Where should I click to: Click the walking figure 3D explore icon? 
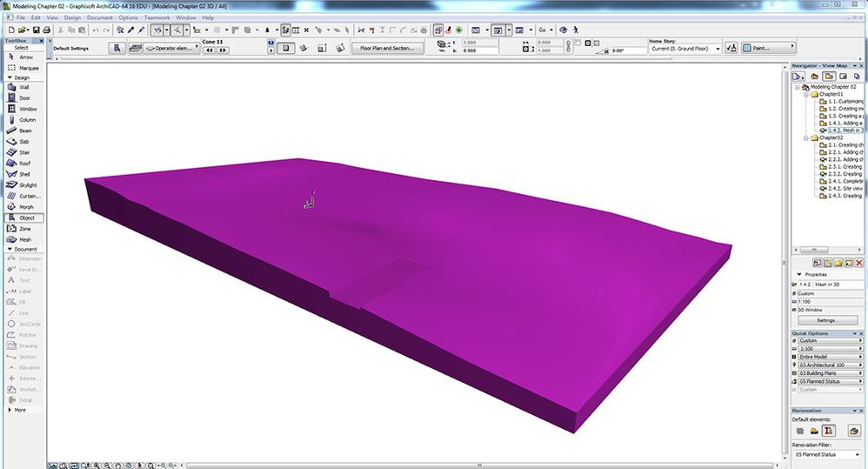pos(576,30)
